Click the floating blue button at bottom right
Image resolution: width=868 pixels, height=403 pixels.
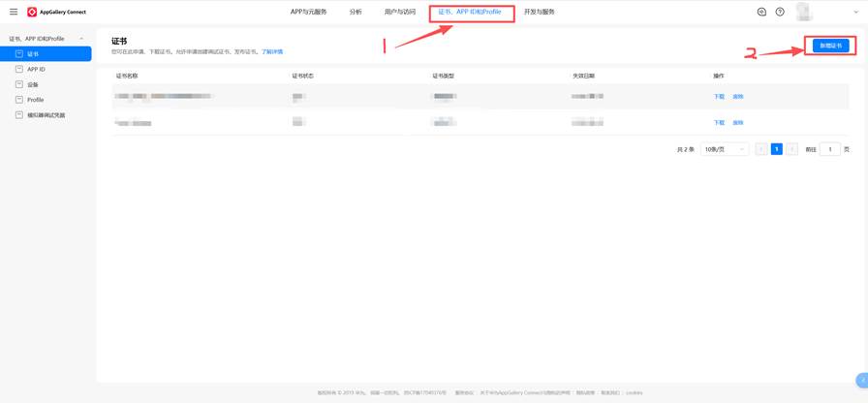861,380
